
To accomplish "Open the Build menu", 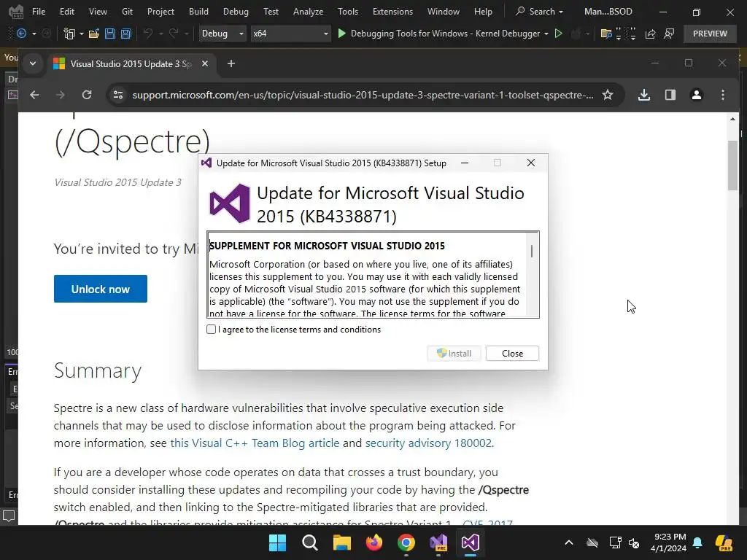I will pos(198,12).
